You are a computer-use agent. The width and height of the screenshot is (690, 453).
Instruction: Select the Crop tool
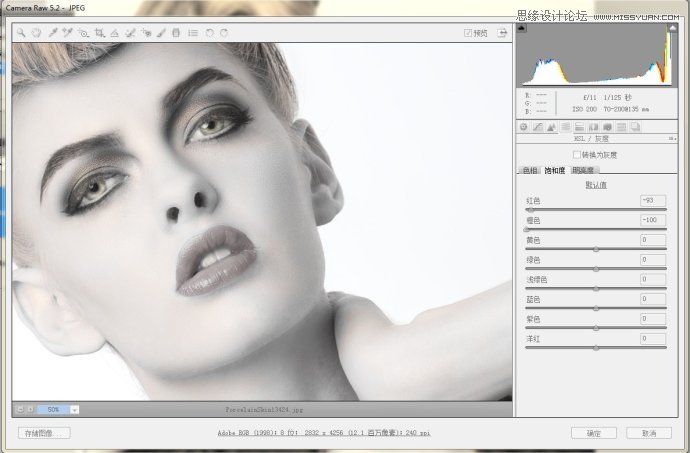[100, 33]
